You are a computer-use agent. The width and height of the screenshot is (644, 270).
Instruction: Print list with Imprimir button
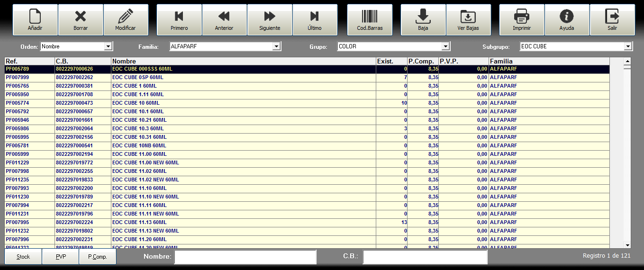point(522,20)
